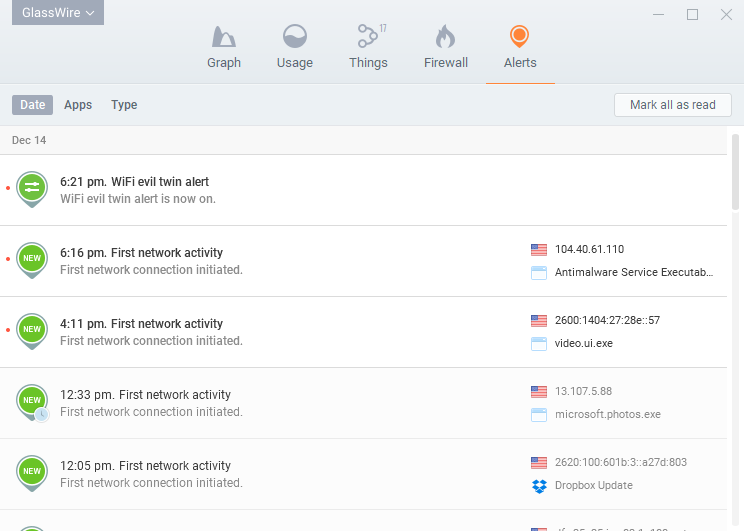Click the NEW icon for 4:11 pm alert
The image size is (744, 531).
tap(32, 331)
